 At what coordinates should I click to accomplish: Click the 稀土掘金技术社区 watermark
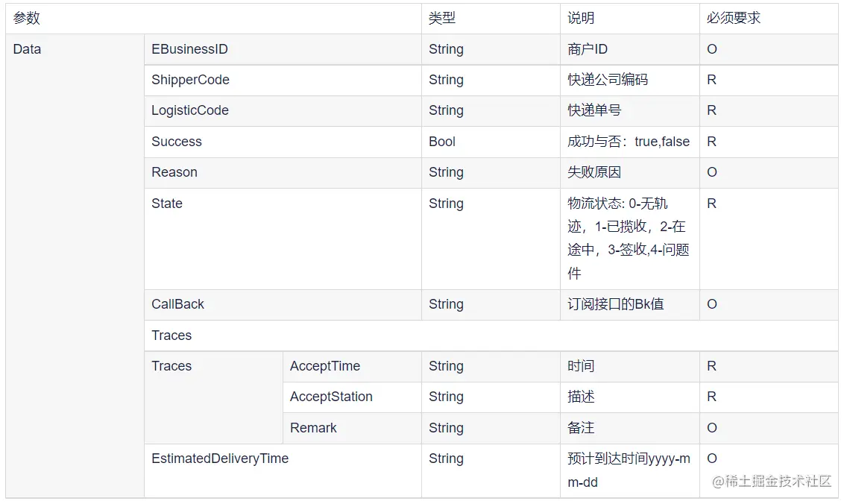(x=771, y=482)
